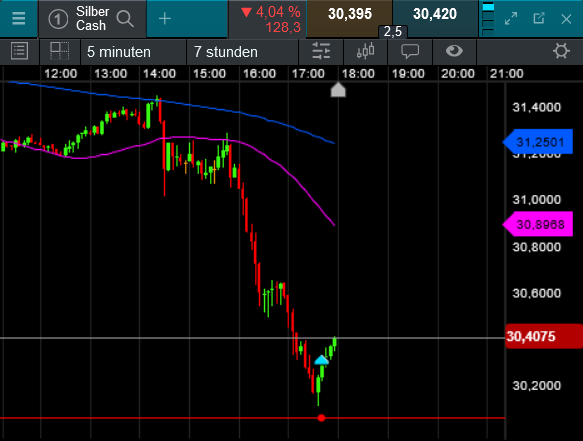Open chart layout grid icon
583x441 pixels.
(59, 51)
